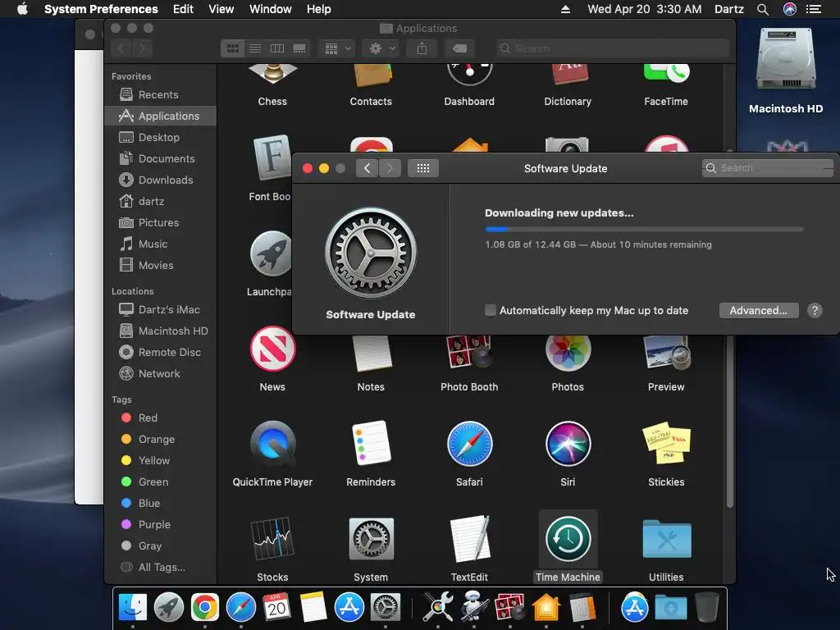
Task: Open the Contacts app icon
Action: click(372, 75)
